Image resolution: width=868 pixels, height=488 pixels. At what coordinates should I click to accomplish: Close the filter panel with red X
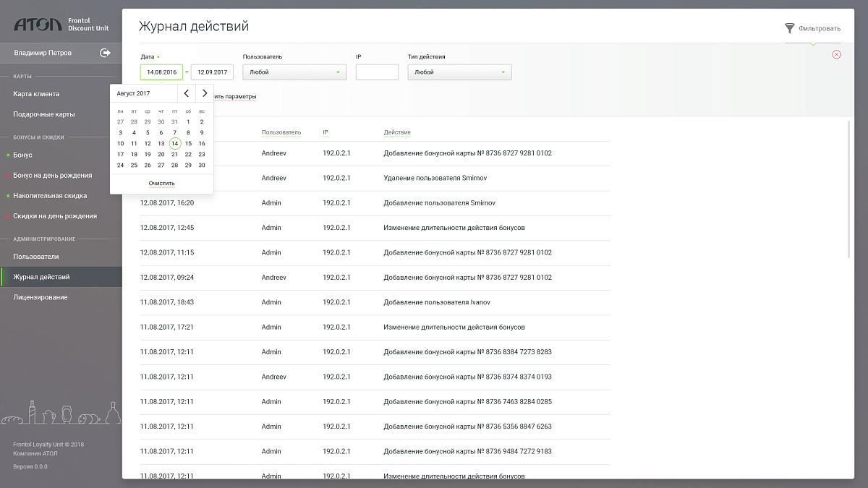(836, 54)
